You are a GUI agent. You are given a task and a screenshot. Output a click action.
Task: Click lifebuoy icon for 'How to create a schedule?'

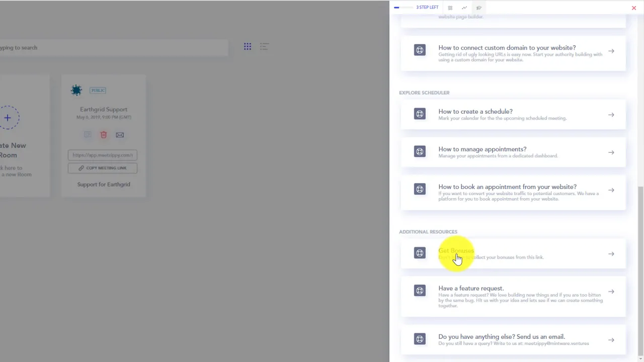(420, 114)
